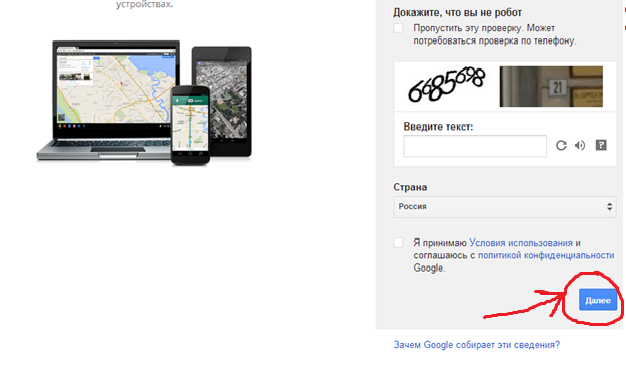Click the Введите текст: label
626x386 pixels.
[438, 127]
